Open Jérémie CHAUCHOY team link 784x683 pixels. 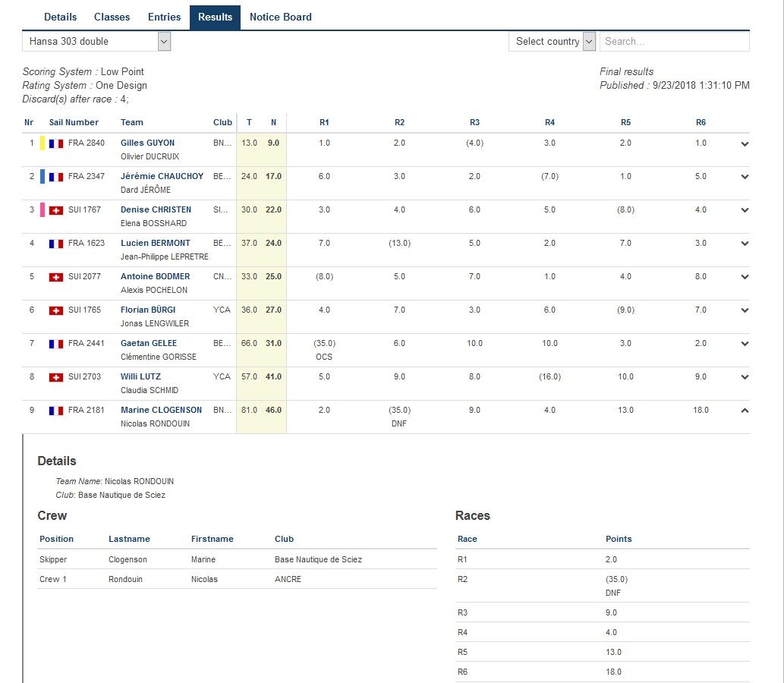(162, 177)
